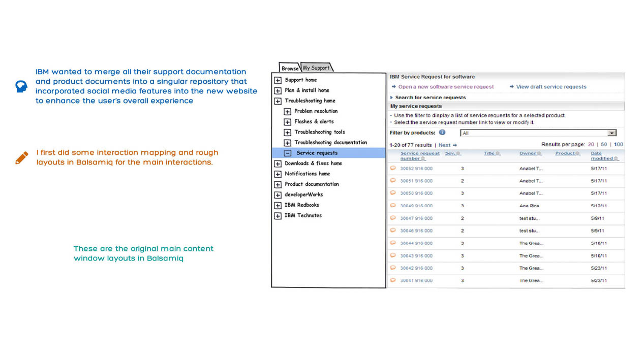Click comment bubble icon for request 30050 916 000
The width and height of the screenshot is (644, 362).
pyautogui.click(x=393, y=193)
